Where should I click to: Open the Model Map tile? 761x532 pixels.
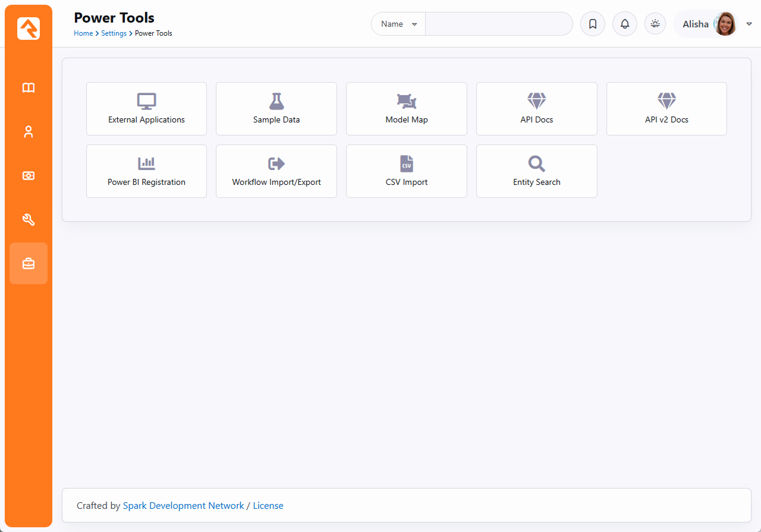click(x=407, y=109)
